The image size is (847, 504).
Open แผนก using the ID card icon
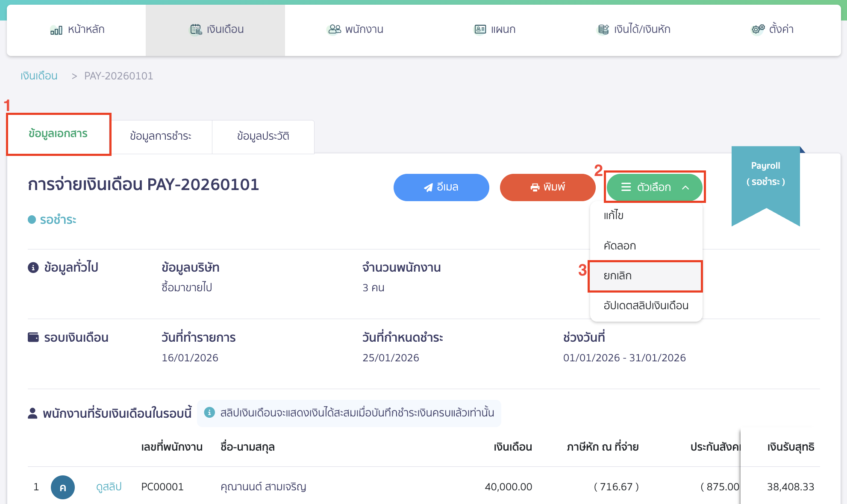tap(479, 29)
